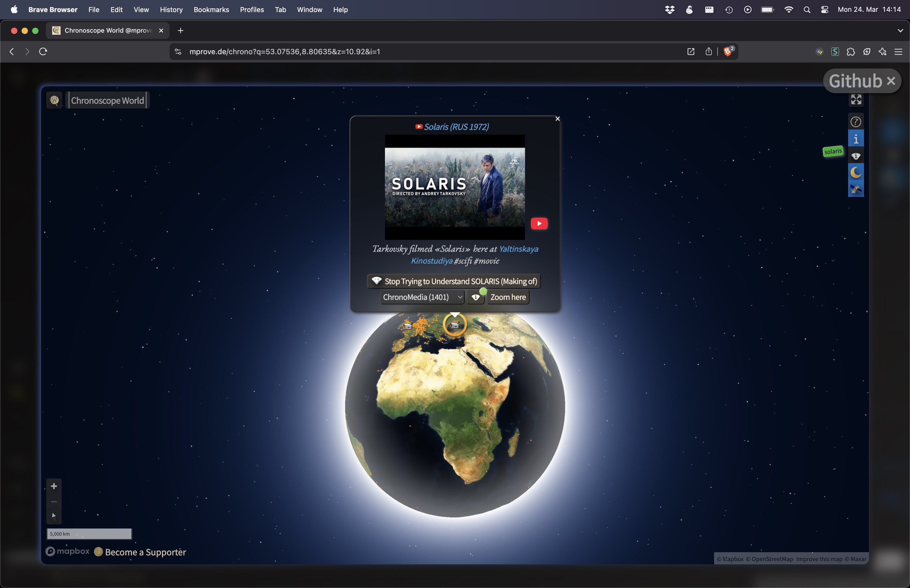Click the address bar URL

click(x=284, y=52)
